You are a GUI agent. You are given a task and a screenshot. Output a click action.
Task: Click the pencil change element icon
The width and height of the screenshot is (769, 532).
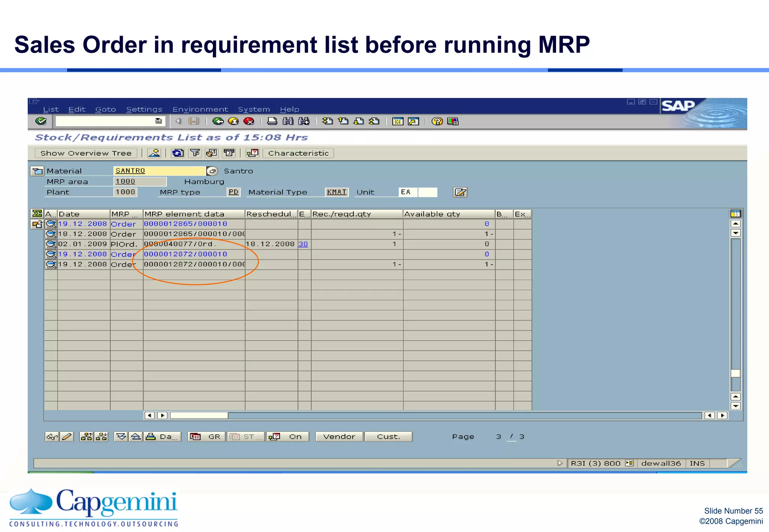67,437
